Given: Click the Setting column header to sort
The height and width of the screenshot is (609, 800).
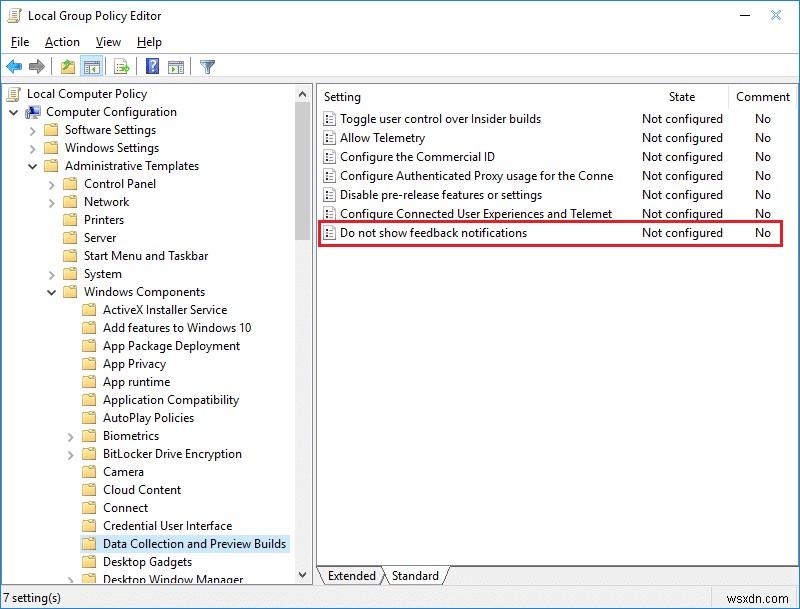Looking at the screenshot, I should coord(342,96).
